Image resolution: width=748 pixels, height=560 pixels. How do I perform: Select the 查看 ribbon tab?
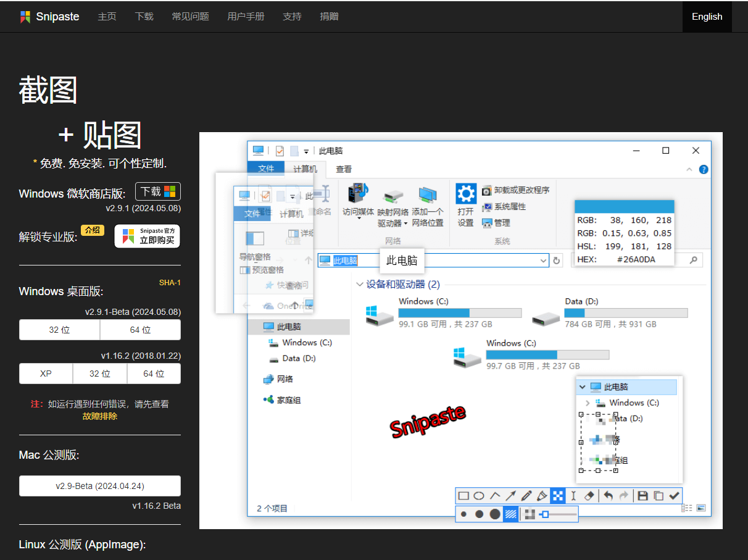[x=344, y=169]
